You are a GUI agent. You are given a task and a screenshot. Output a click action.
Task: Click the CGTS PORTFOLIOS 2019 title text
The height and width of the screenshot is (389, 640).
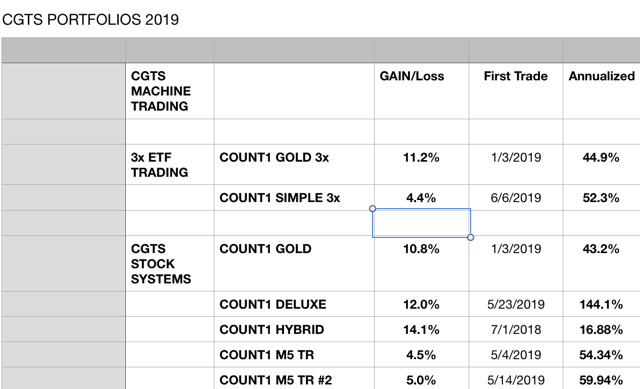click(x=90, y=20)
